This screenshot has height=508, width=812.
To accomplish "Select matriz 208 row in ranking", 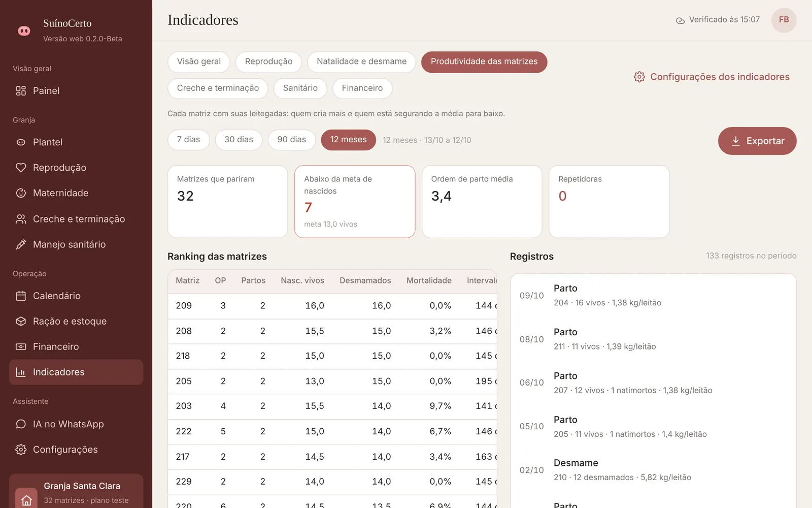I will click(332, 331).
